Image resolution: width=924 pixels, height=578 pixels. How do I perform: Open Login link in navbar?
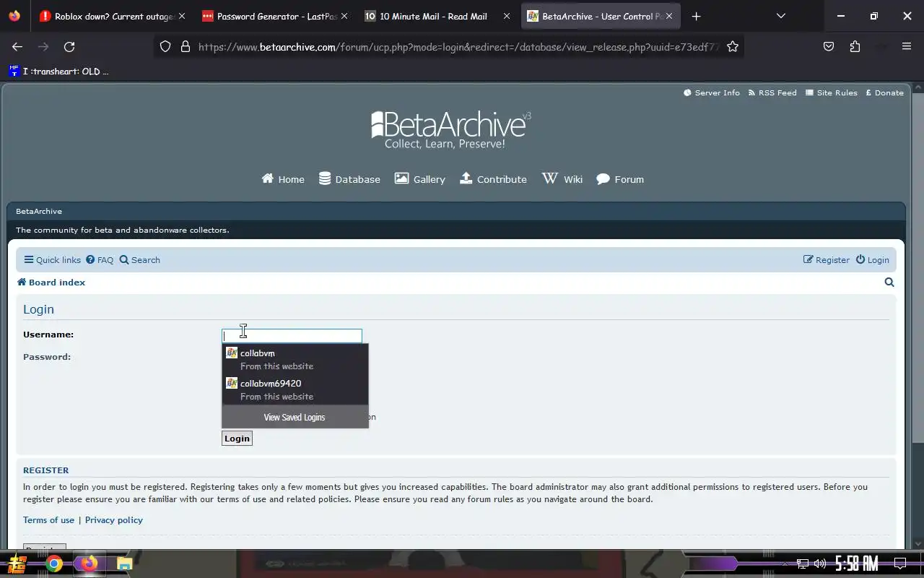873,260
